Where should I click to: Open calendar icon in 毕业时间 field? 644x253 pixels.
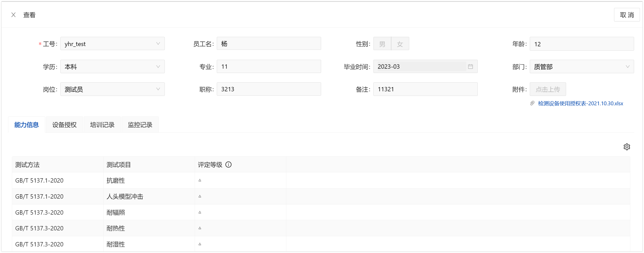tap(470, 67)
